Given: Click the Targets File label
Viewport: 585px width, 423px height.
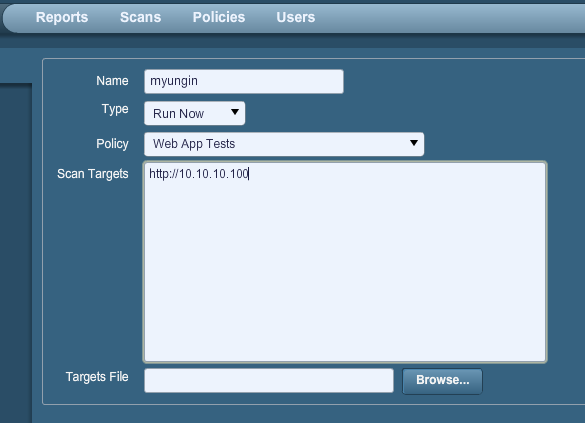Looking at the screenshot, I should [97, 377].
